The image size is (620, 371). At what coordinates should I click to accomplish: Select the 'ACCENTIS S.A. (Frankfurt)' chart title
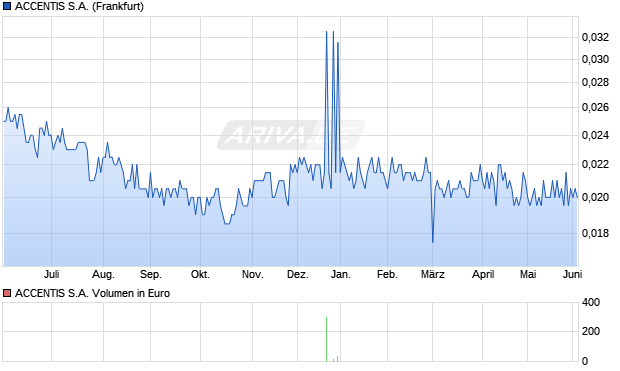79,6
